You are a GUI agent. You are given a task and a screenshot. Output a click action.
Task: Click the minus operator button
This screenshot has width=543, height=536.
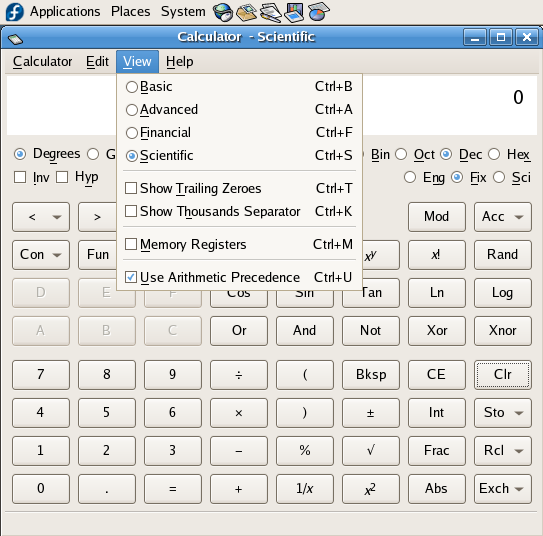coord(239,451)
